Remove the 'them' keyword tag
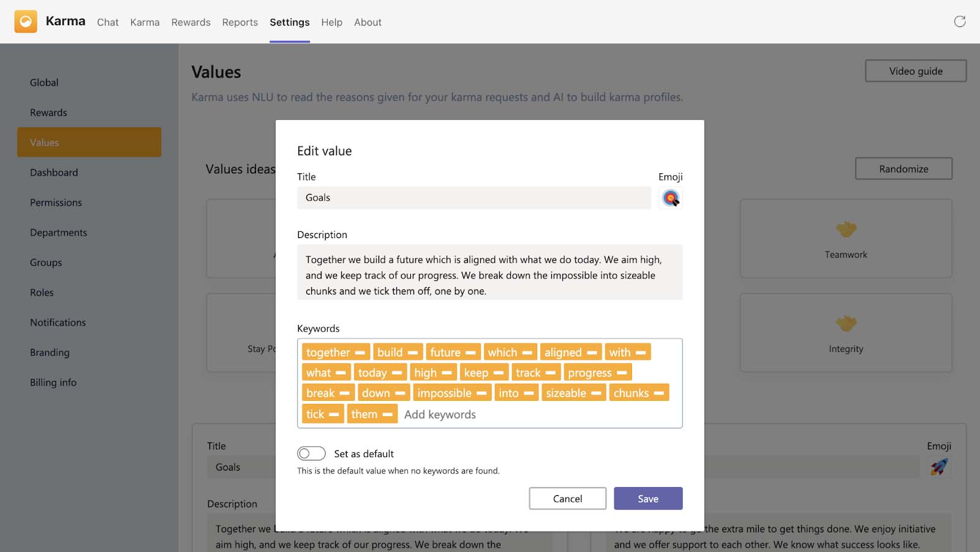 coord(387,414)
